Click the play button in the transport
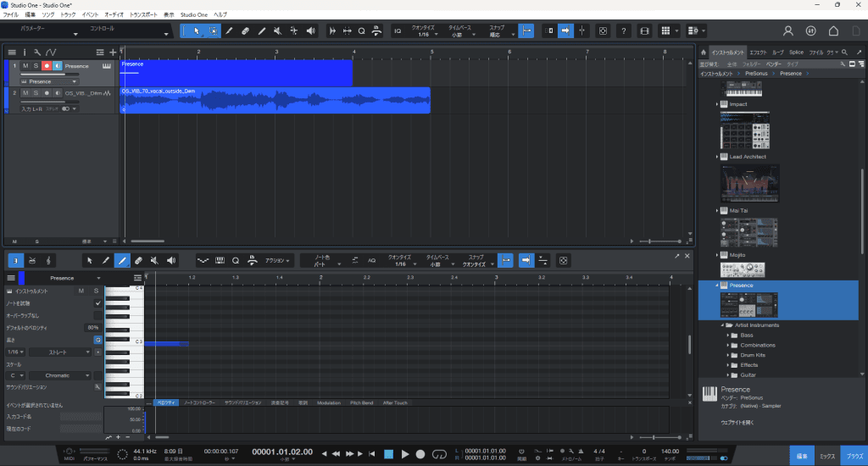The height and width of the screenshot is (466, 868). coord(405,454)
